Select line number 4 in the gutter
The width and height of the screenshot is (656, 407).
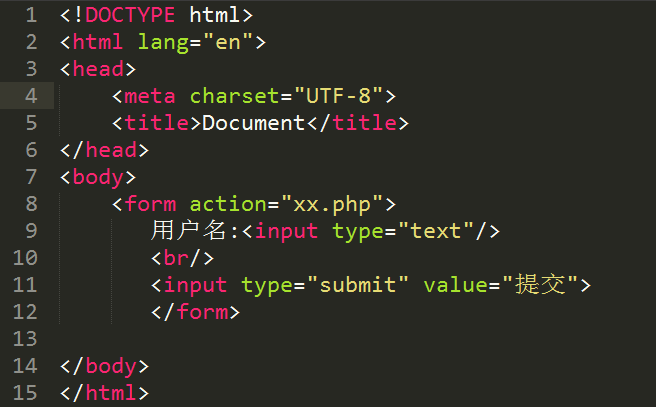pyautogui.click(x=31, y=96)
